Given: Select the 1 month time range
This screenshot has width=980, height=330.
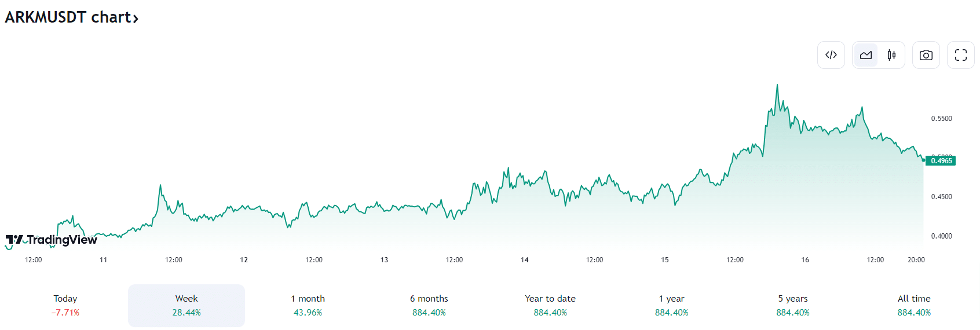Looking at the screenshot, I should click(x=308, y=305).
